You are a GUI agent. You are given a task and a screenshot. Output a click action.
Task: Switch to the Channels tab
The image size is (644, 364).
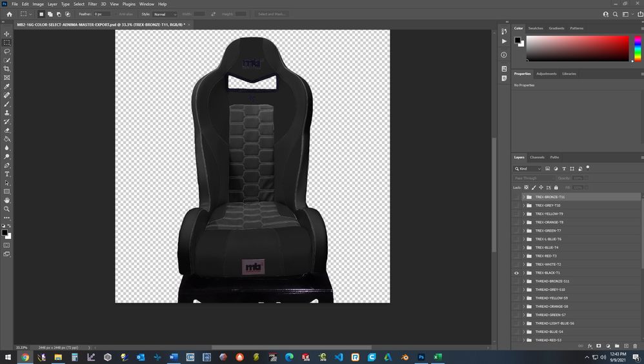(537, 157)
